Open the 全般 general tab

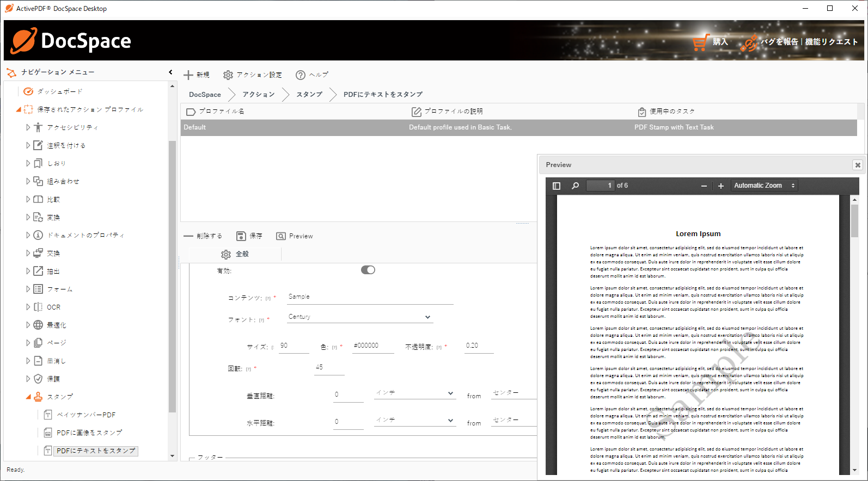[235, 254]
